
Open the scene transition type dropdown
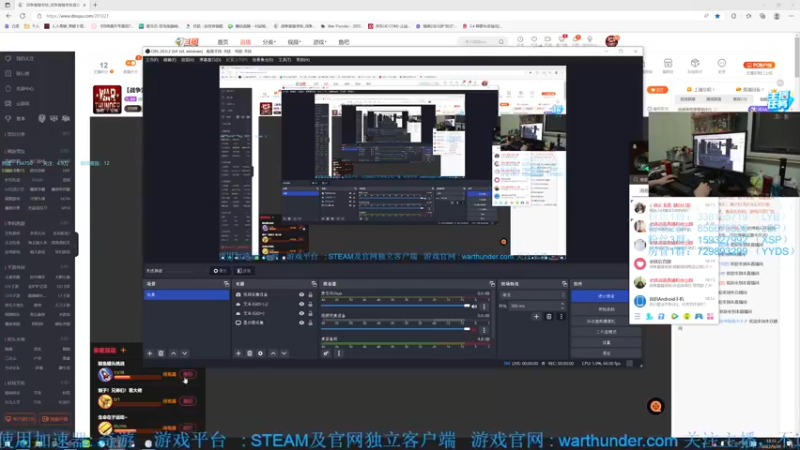click(533, 295)
